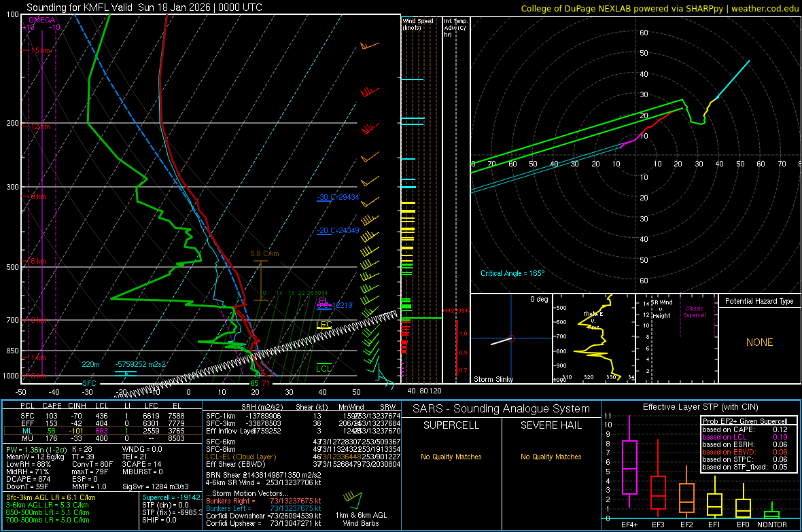
Task: Click the Wind Speed (knots) header
Action: pyautogui.click(x=418, y=24)
